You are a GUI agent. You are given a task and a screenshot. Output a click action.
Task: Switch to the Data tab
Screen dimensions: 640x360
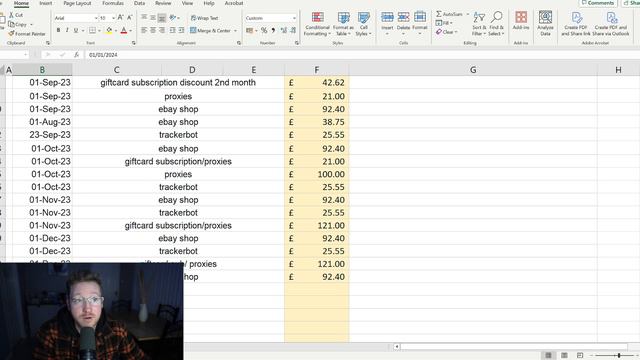[x=139, y=3]
